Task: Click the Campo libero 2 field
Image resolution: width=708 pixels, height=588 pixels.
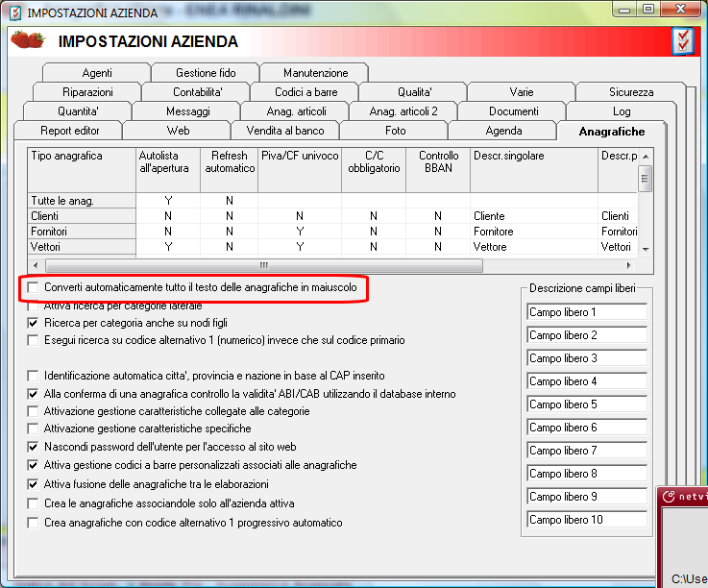Action: [x=587, y=335]
